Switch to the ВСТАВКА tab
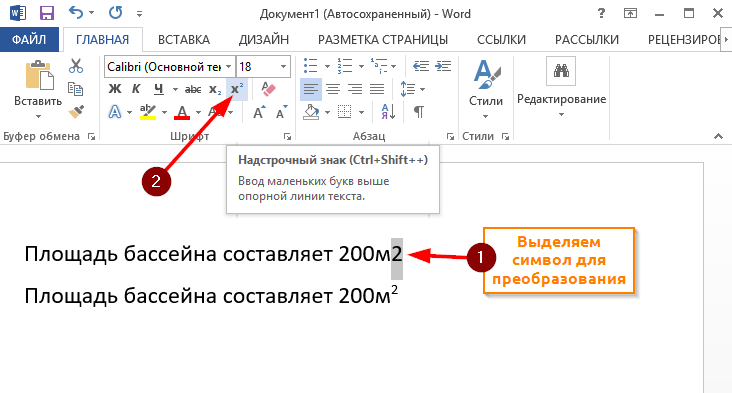 (184, 40)
